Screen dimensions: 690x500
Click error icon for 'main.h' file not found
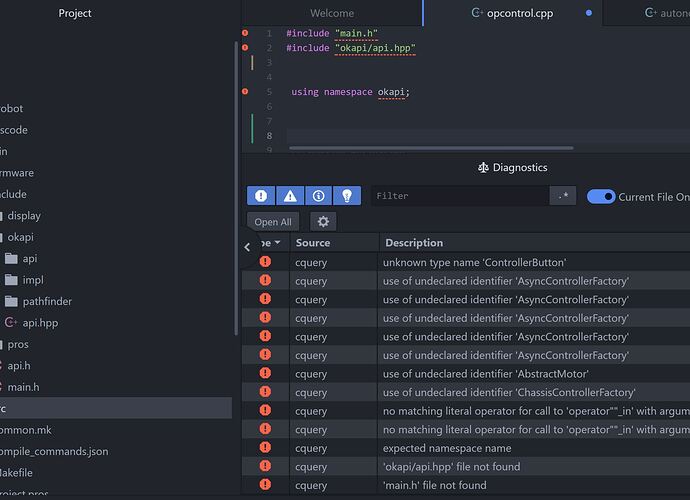(x=265, y=484)
